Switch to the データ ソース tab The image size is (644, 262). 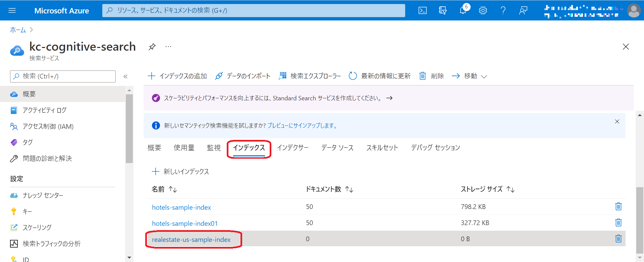point(337,148)
